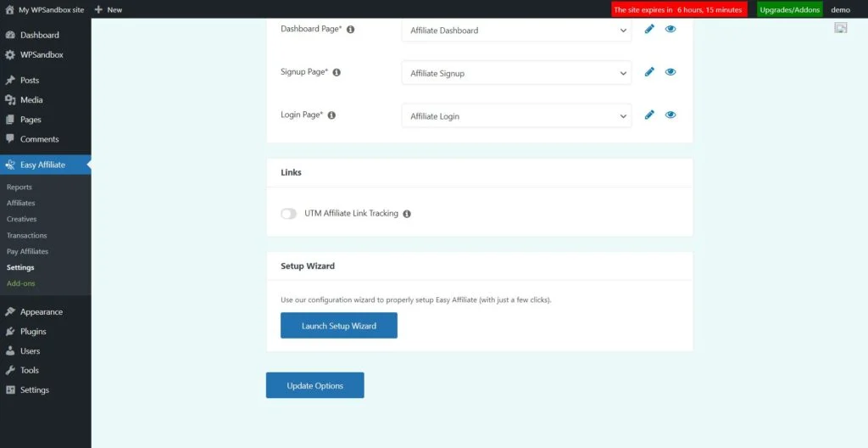The image size is (868, 448).
Task: Click the Plugins plug icon
Action: pos(10,332)
